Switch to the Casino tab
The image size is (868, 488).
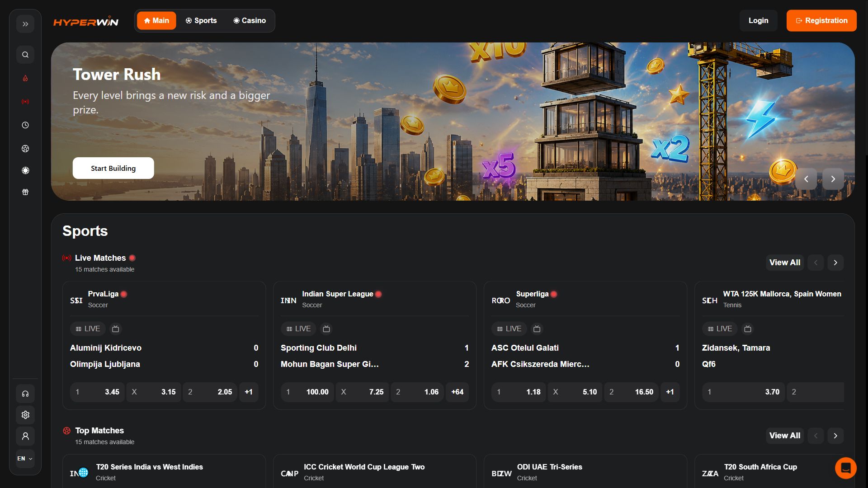tap(250, 21)
